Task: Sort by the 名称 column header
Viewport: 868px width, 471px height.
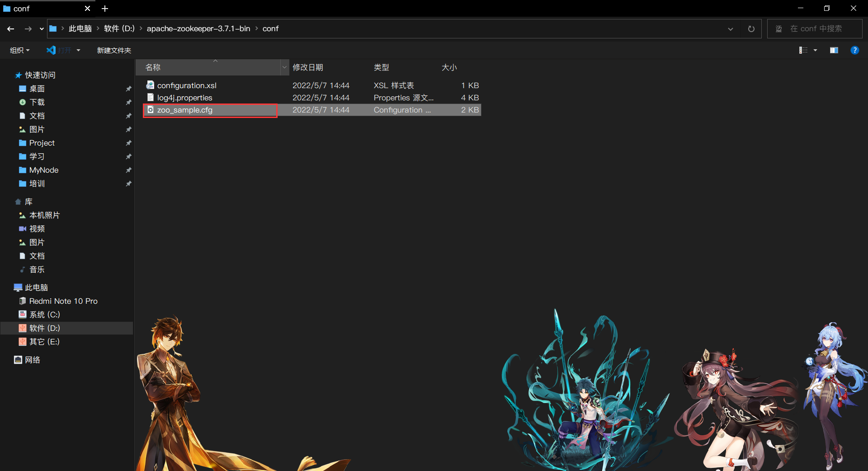Action: (x=208, y=67)
